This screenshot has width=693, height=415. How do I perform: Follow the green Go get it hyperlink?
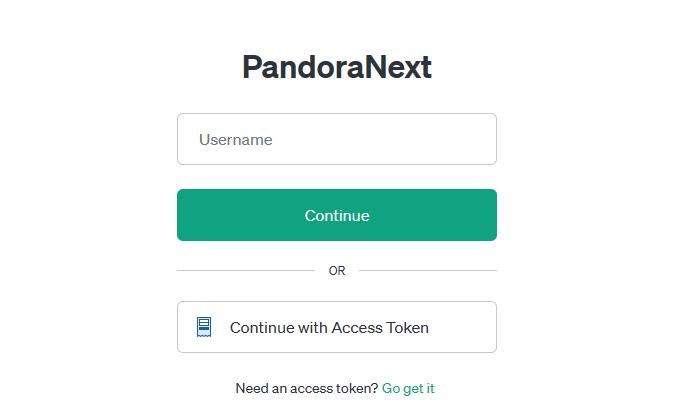click(408, 388)
